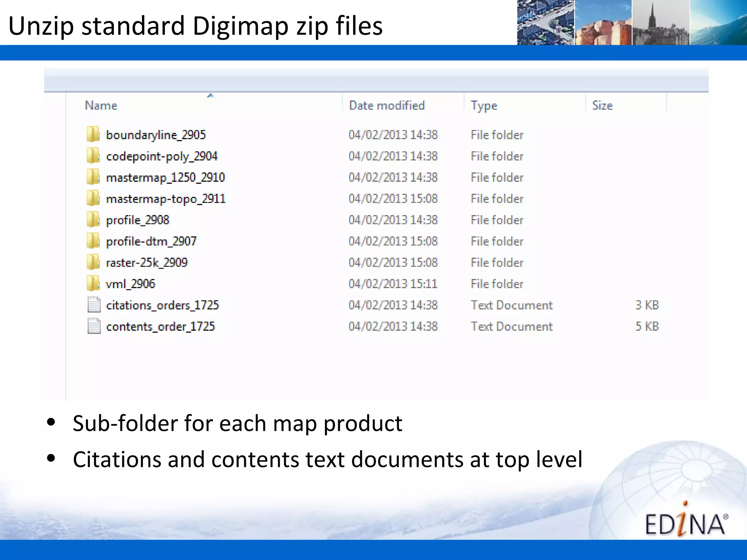This screenshot has height=560, width=747.
Task: Click the citations_orders_1725 file name
Action: (163, 305)
